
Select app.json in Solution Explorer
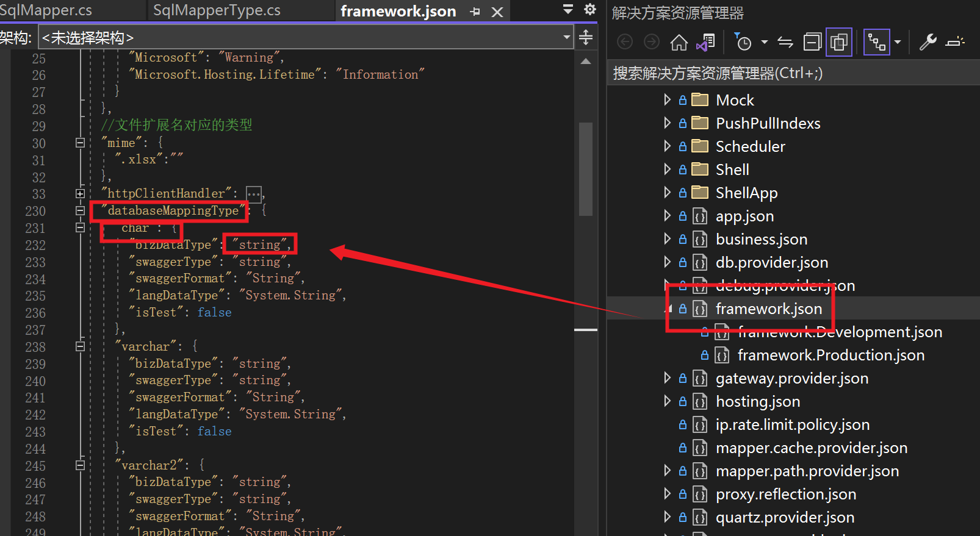click(744, 216)
